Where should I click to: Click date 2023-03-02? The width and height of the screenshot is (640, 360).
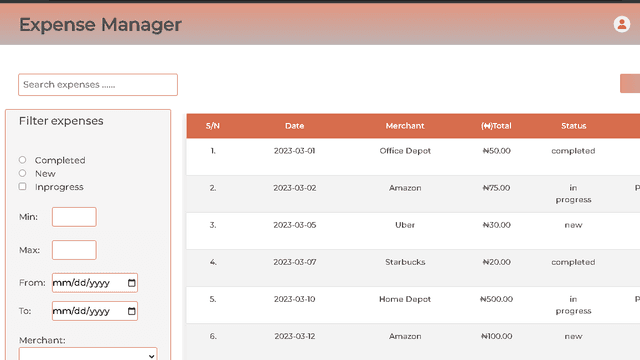(x=294, y=188)
